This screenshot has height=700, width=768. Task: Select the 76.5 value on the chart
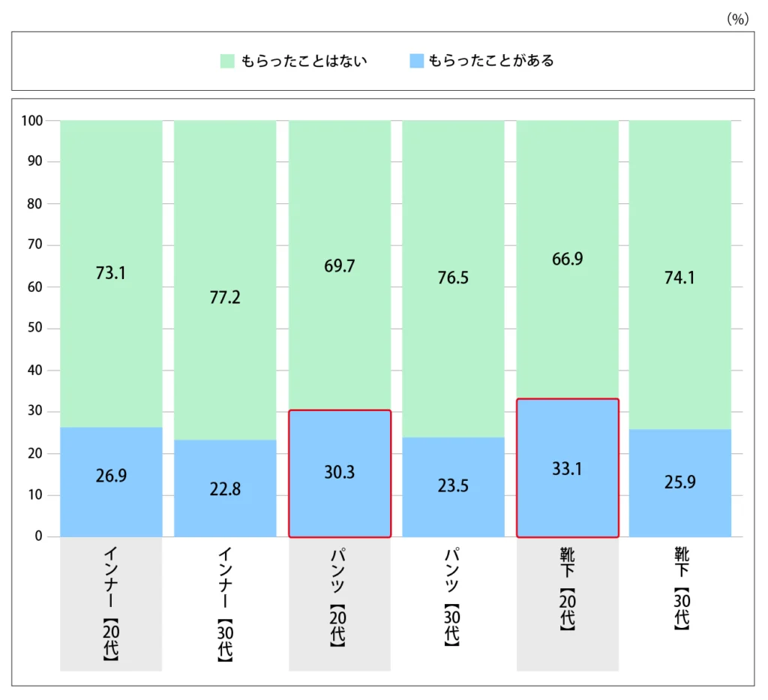pos(453,278)
